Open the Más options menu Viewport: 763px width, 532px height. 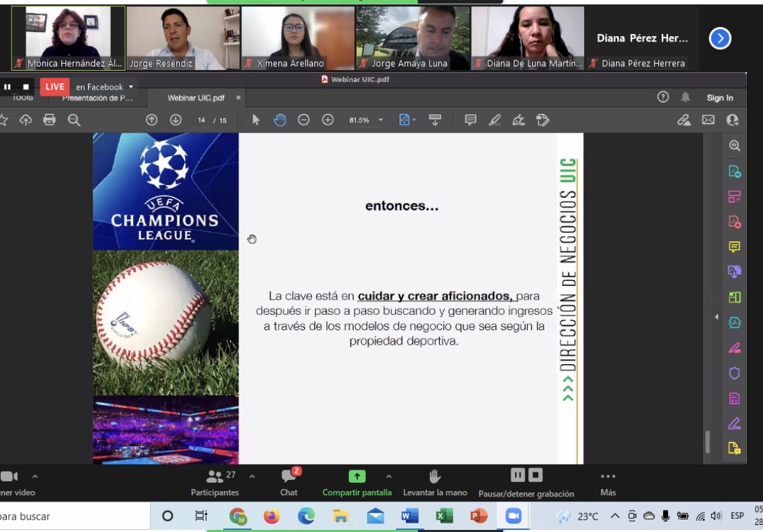click(608, 483)
